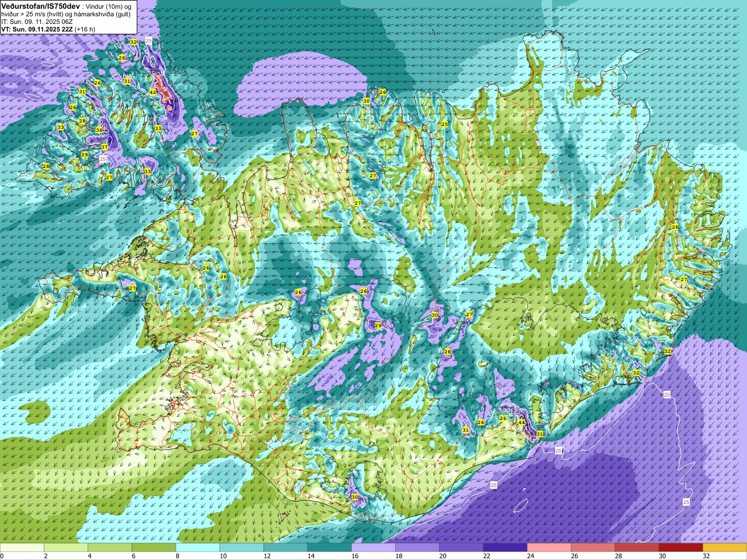
Task: Click the 'hámarkshviða (gult)' header text
Action: [x=102, y=14]
